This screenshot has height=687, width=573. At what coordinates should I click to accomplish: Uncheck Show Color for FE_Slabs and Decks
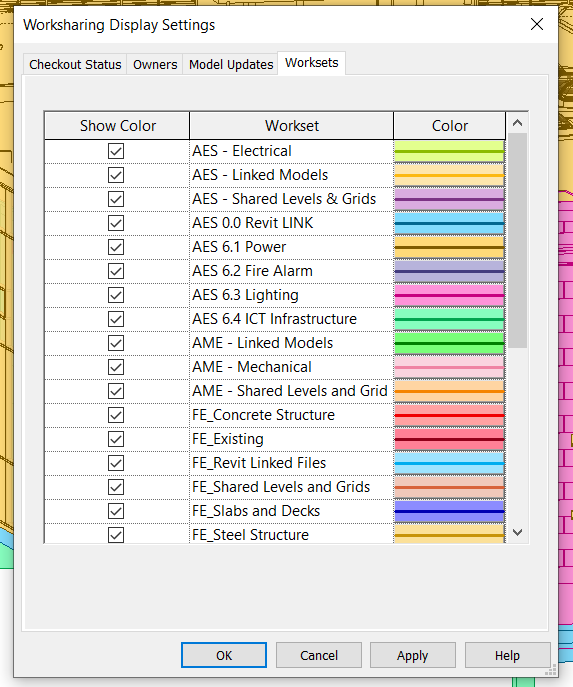click(116, 511)
